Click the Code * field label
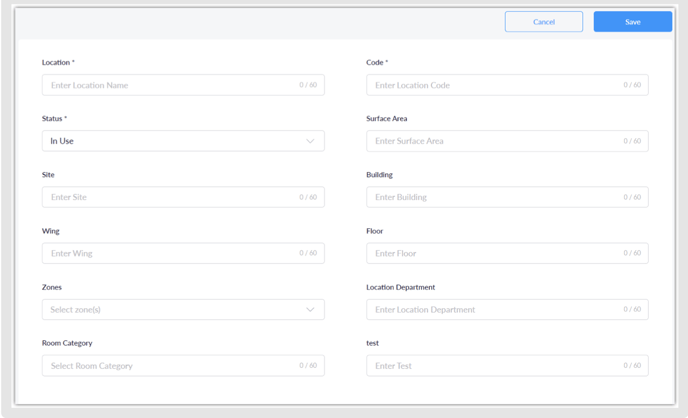688x418 pixels. pyautogui.click(x=377, y=62)
